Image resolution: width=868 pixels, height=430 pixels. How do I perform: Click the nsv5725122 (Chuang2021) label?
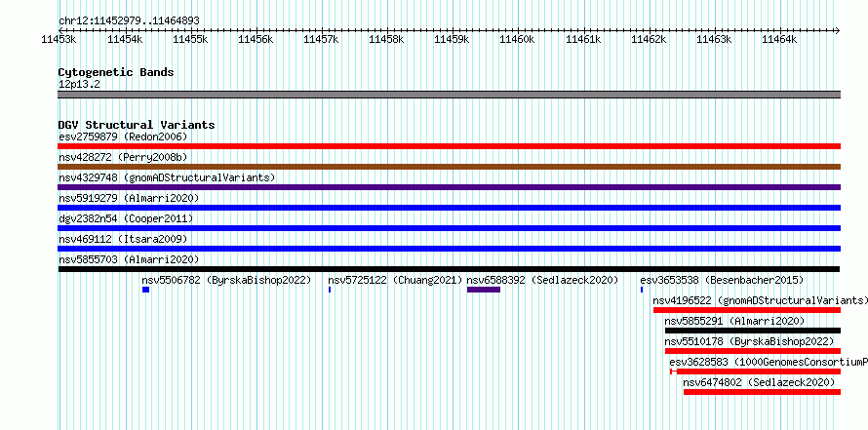395,280
